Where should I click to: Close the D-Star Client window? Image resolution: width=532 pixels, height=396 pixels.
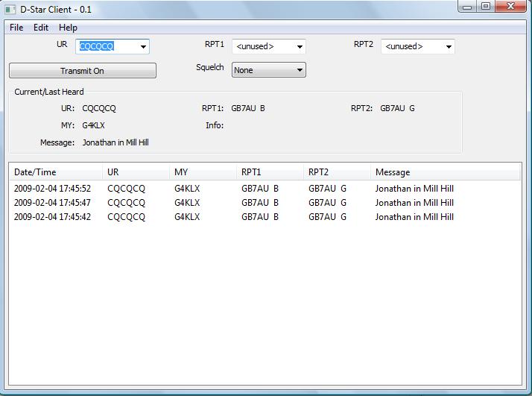click(x=510, y=7)
